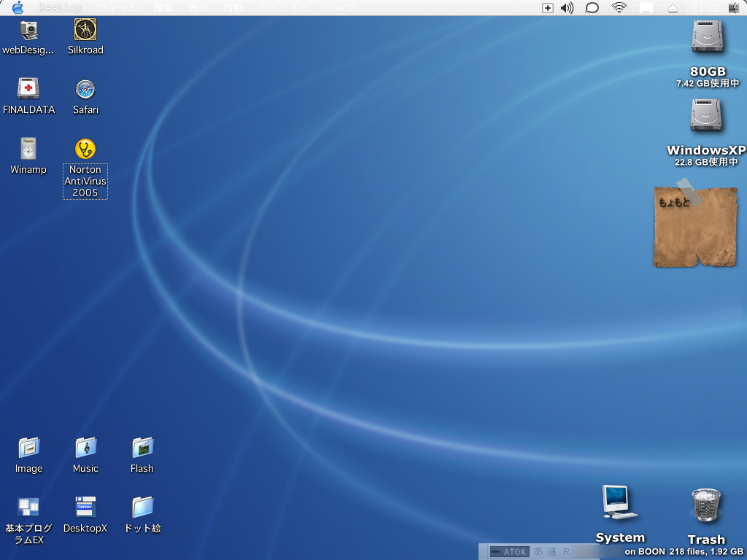The height and width of the screenshot is (560, 747).
Task: Open the WindowsXP hard drive icon
Action: click(706, 114)
